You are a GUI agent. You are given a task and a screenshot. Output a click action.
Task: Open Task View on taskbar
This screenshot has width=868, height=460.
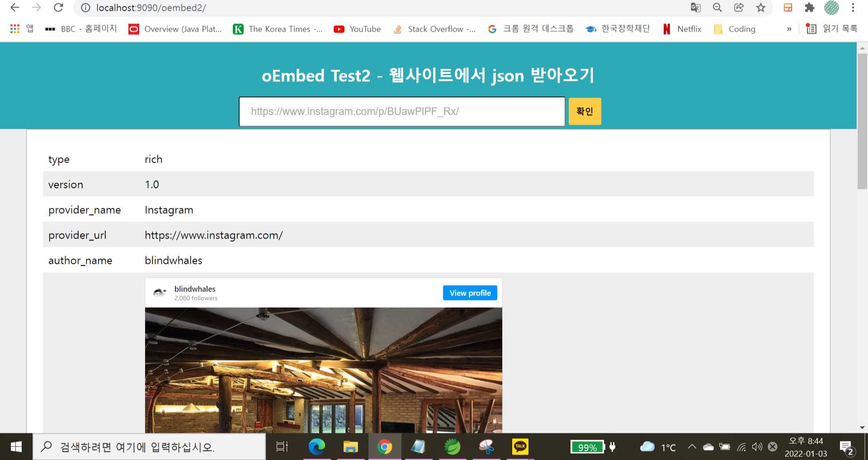click(x=282, y=447)
